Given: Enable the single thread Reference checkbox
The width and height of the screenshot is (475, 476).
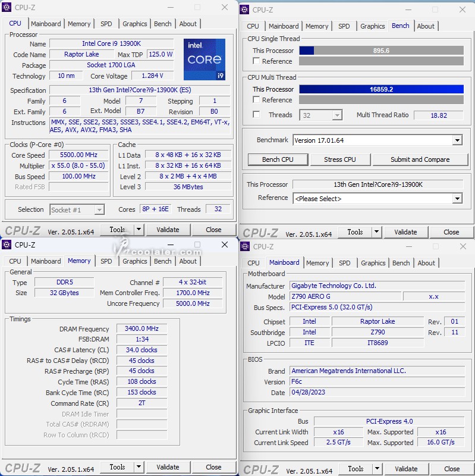Looking at the screenshot, I should (x=256, y=61).
